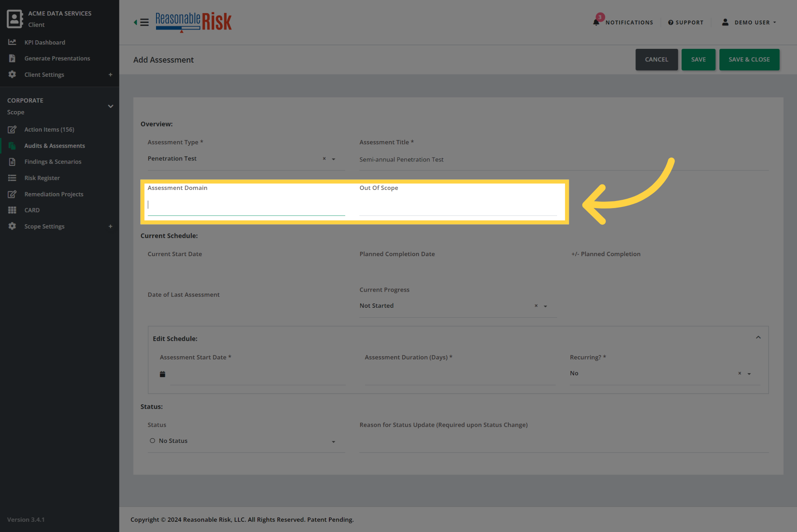Open SUPPORT link
Viewport: 797px width, 532px height.
pyautogui.click(x=689, y=22)
